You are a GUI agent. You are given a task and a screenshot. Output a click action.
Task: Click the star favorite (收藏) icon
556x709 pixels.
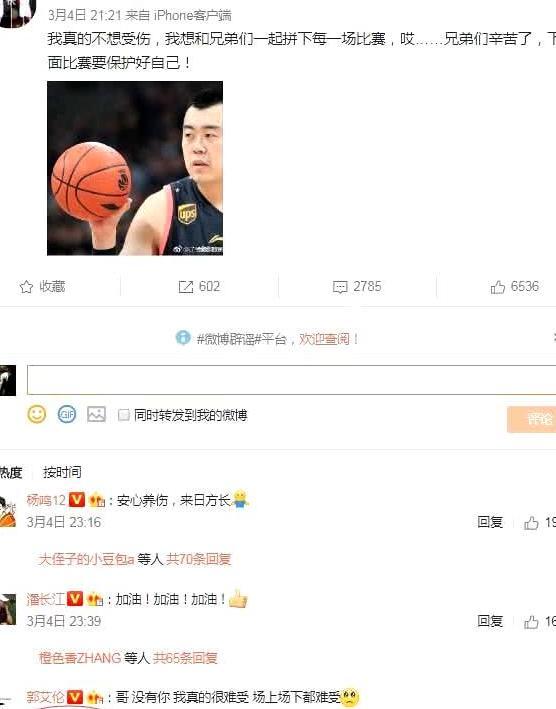[x=26, y=287]
